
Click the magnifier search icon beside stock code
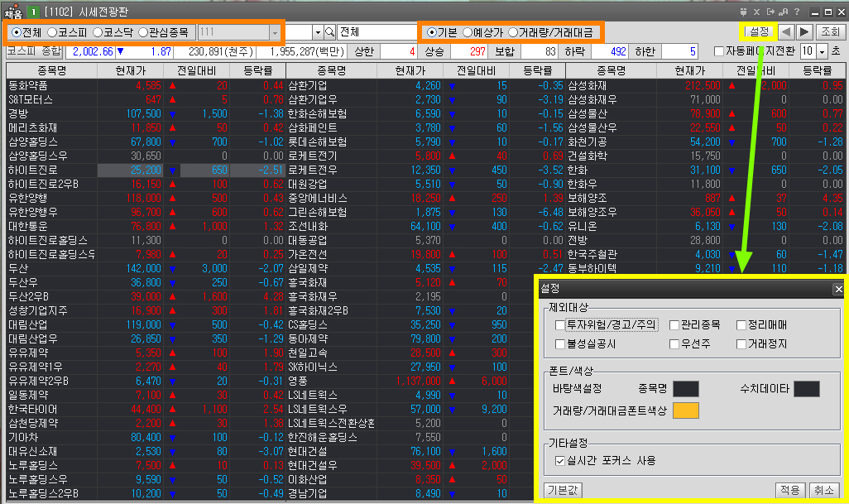click(329, 32)
